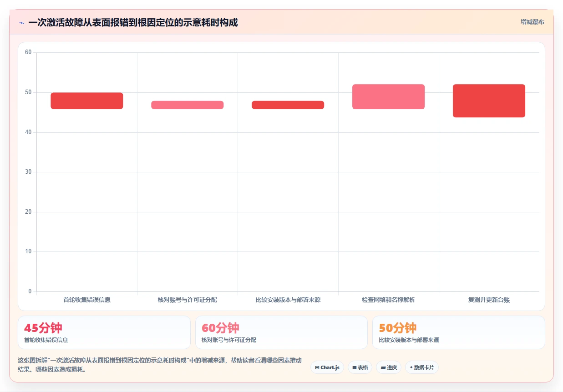563x392 pixels.
Task: Click y-axis tick value 50
Action: point(28,92)
